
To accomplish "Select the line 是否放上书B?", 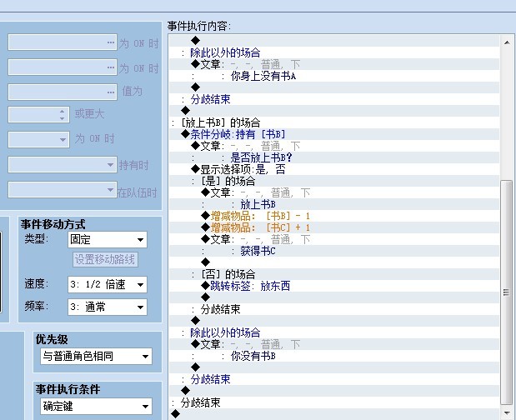I will (x=334, y=157).
